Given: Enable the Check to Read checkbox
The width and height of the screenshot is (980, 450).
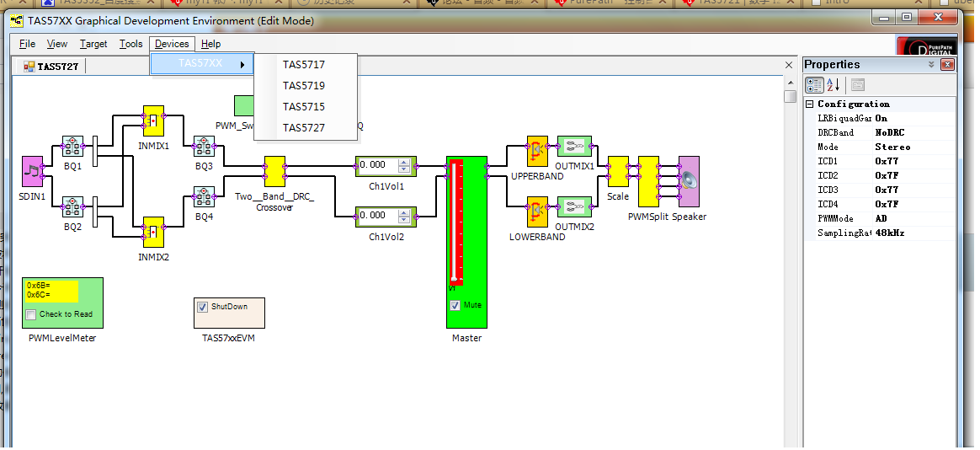Looking at the screenshot, I should coord(30,315).
